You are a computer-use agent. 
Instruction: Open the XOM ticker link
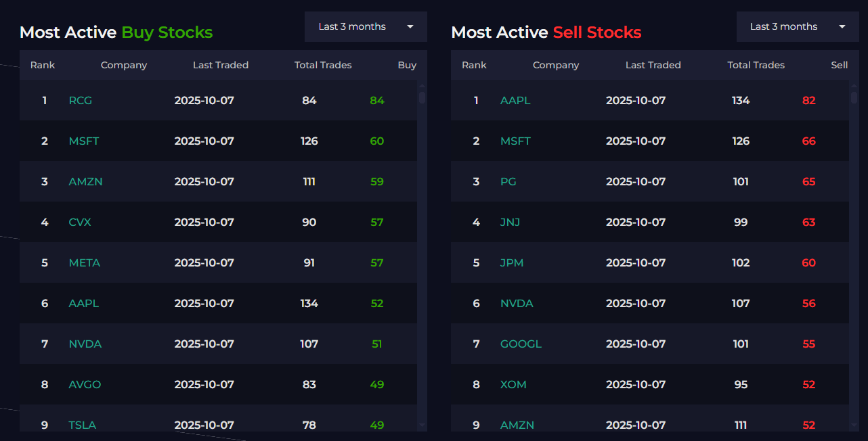[x=513, y=385]
